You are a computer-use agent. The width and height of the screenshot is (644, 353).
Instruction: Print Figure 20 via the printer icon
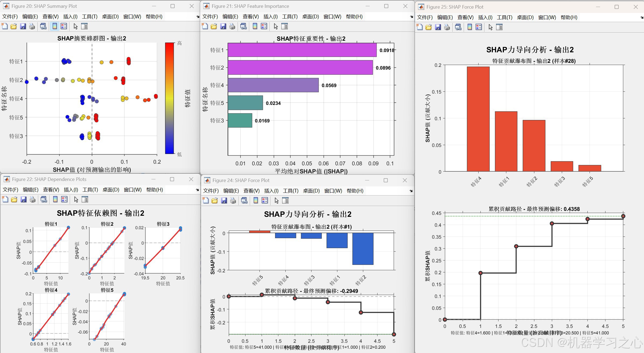tap(32, 26)
